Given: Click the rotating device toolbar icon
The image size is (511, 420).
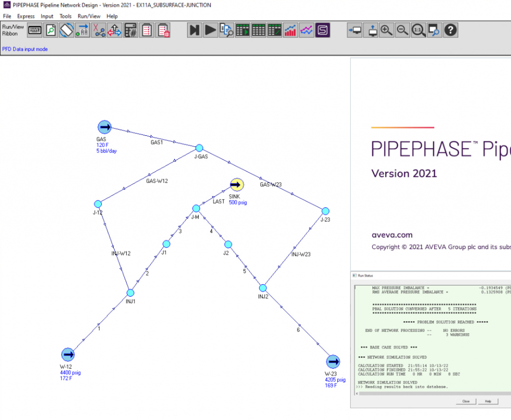Looking at the screenshot, I should [x=66, y=30].
